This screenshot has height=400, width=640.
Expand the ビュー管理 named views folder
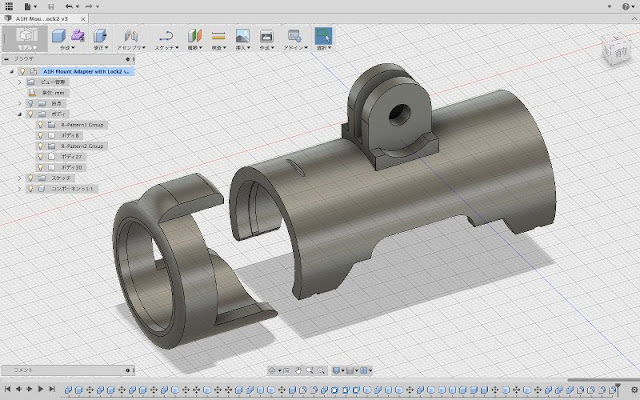coord(20,82)
